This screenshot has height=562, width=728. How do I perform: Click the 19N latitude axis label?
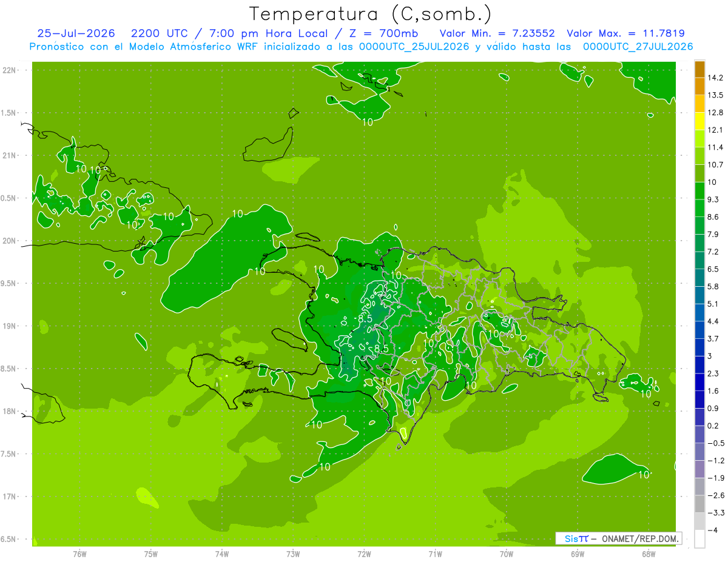click(x=10, y=326)
